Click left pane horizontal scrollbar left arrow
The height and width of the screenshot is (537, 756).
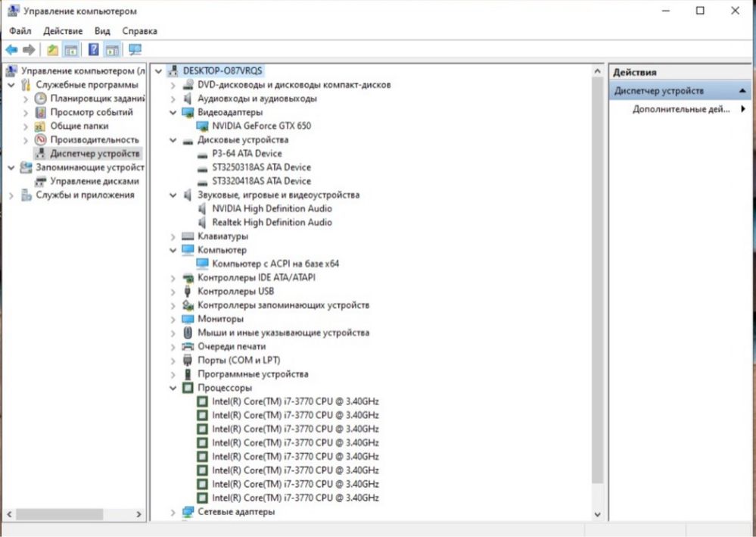pos(9,514)
